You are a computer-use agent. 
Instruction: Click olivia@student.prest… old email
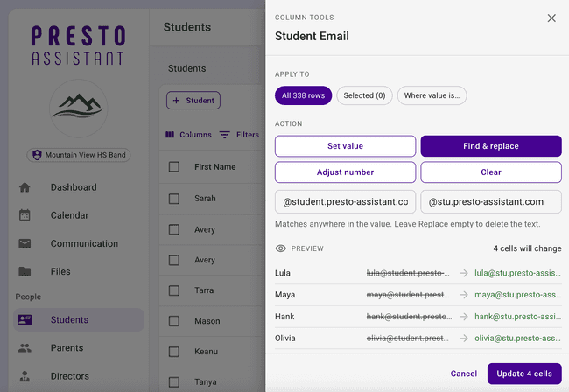coord(408,339)
